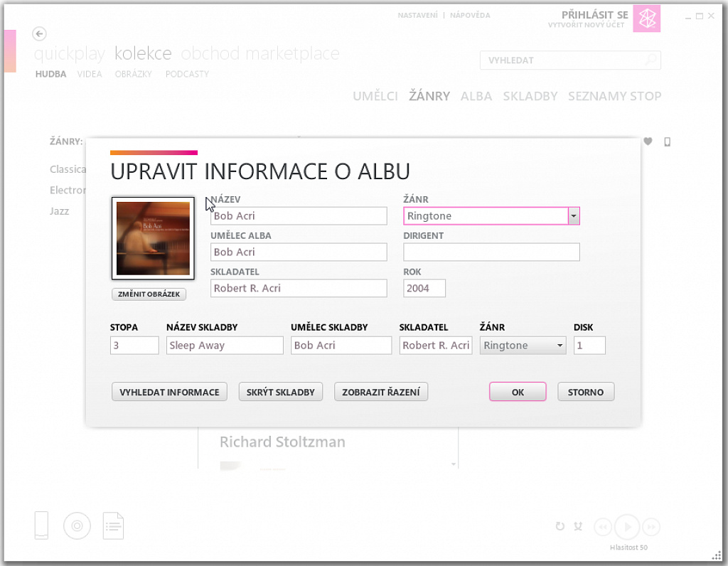Click the next track button
The width and height of the screenshot is (728, 566).
(x=651, y=527)
